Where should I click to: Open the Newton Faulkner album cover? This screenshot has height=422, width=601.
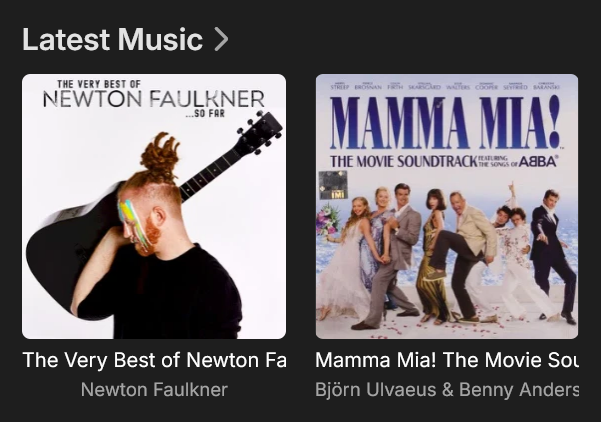154,206
